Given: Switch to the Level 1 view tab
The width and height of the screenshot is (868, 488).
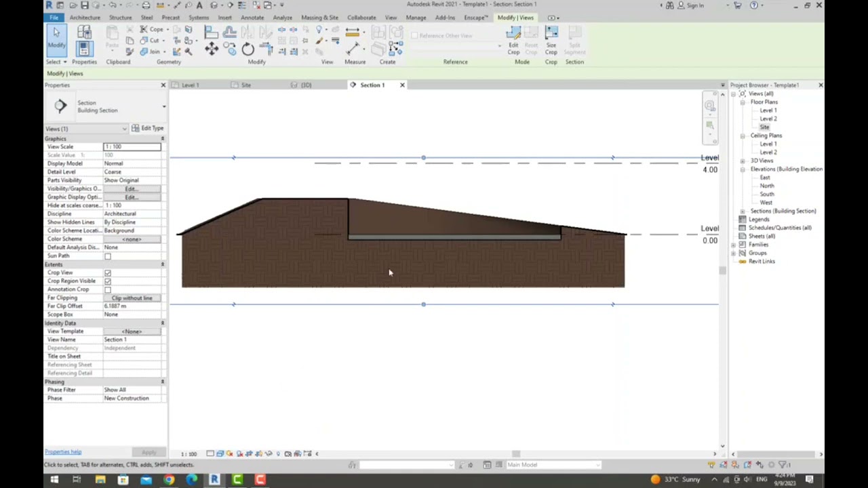Looking at the screenshot, I should [190, 85].
